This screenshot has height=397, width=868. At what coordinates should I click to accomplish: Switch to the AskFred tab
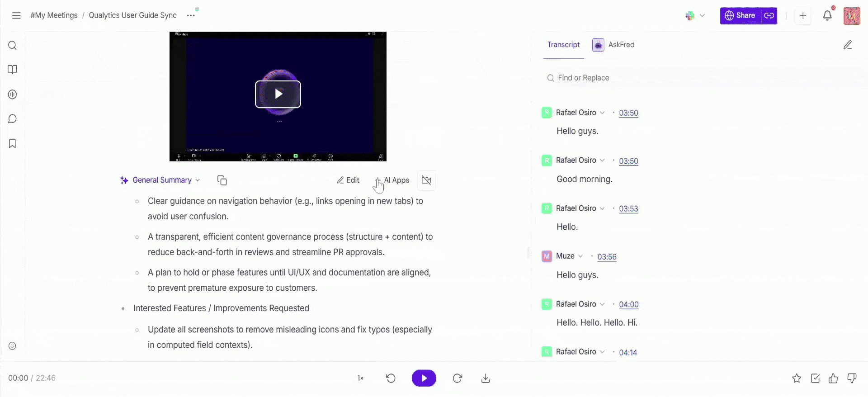point(613,45)
